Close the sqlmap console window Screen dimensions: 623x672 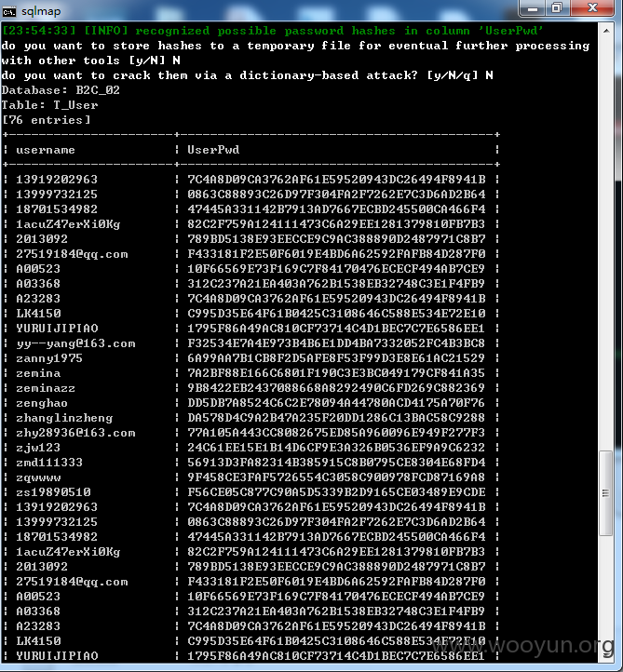click(592, 8)
